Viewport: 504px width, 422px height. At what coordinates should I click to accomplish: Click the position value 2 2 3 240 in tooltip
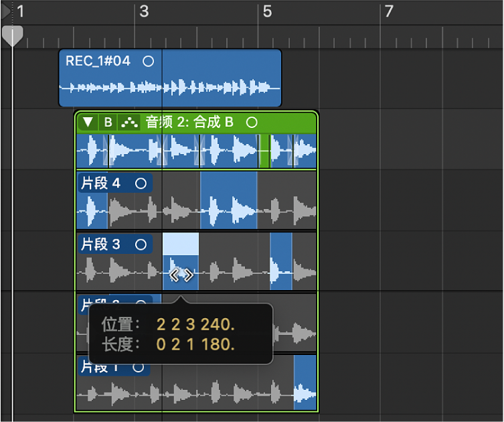pos(195,324)
